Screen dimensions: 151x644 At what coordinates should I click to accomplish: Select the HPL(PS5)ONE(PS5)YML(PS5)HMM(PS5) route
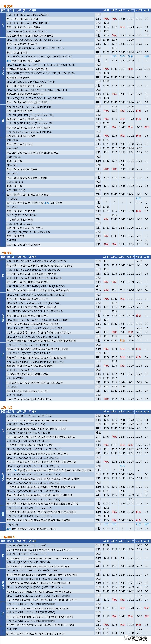[30, 106]
